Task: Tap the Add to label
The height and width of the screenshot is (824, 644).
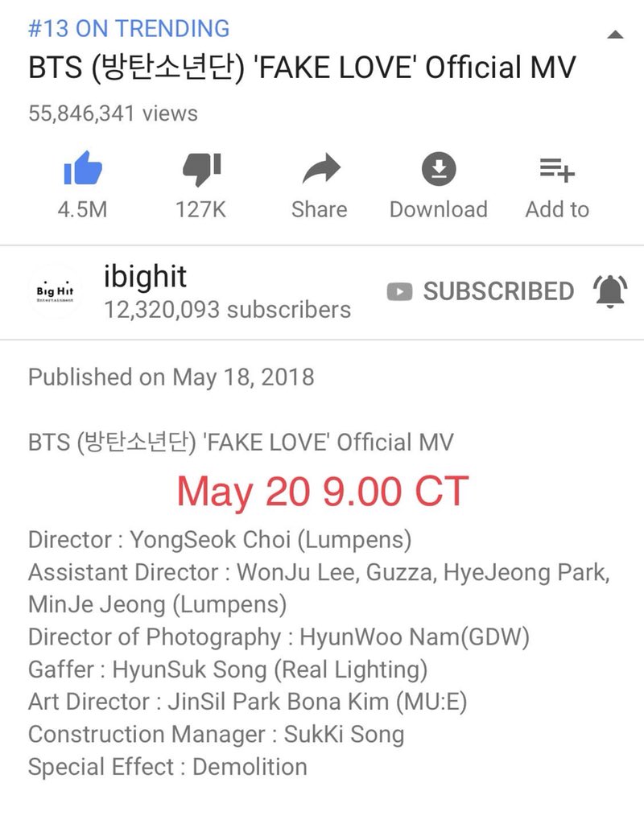Action: [557, 210]
